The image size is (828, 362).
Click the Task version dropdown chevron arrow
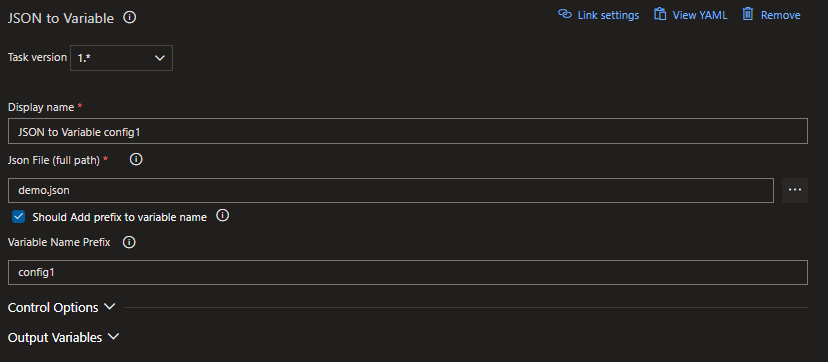160,58
